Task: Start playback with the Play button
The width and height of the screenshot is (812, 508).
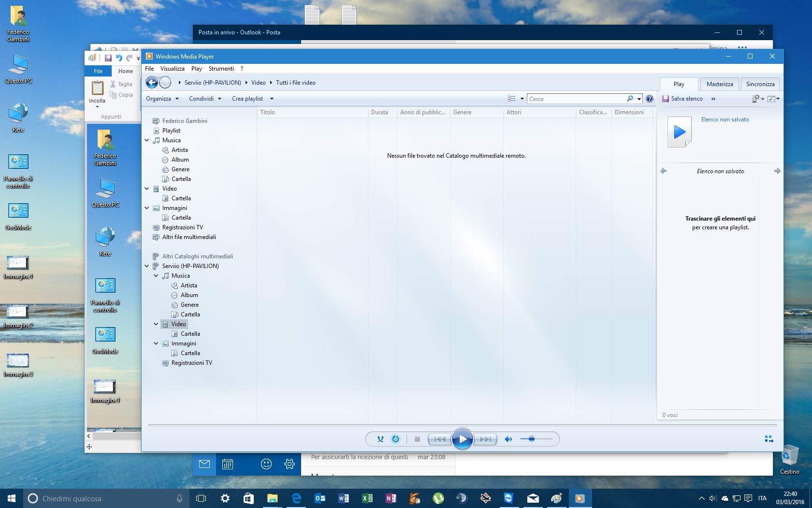Action: click(x=463, y=439)
